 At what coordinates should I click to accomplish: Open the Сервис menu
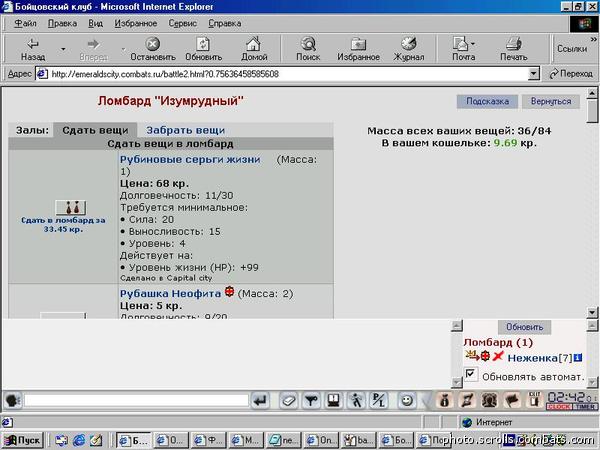[x=183, y=23]
